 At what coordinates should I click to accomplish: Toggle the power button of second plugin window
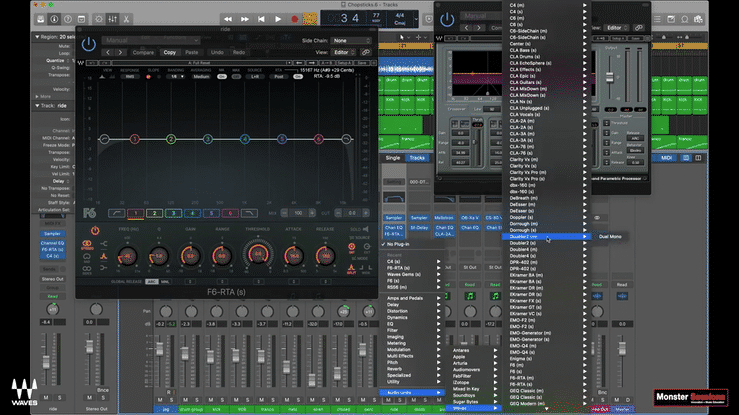(447, 20)
